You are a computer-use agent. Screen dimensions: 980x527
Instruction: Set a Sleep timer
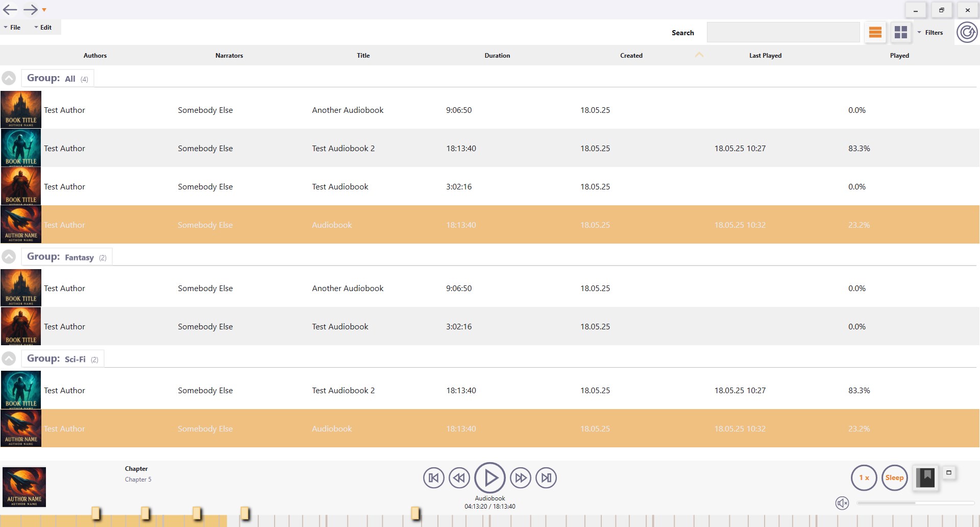894,477
